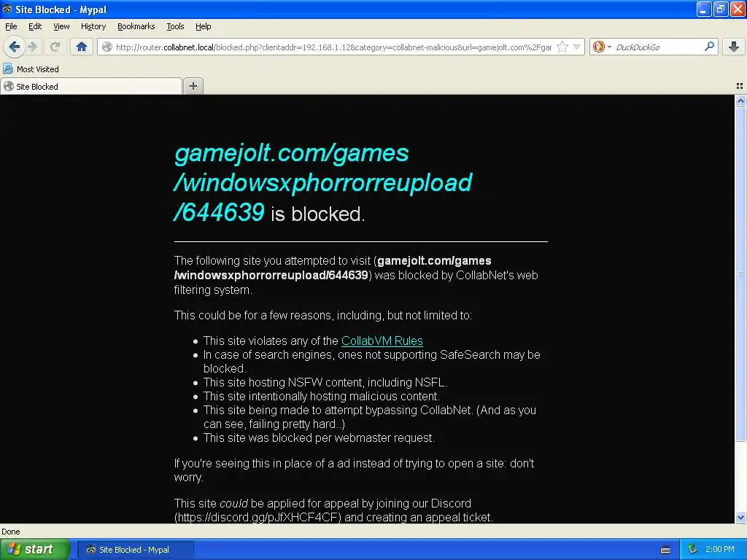Image resolution: width=747 pixels, height=560 pixels.
Task: Click the search magnifier icon in search box
Action: pyautogui.click(x=709, y=47)
